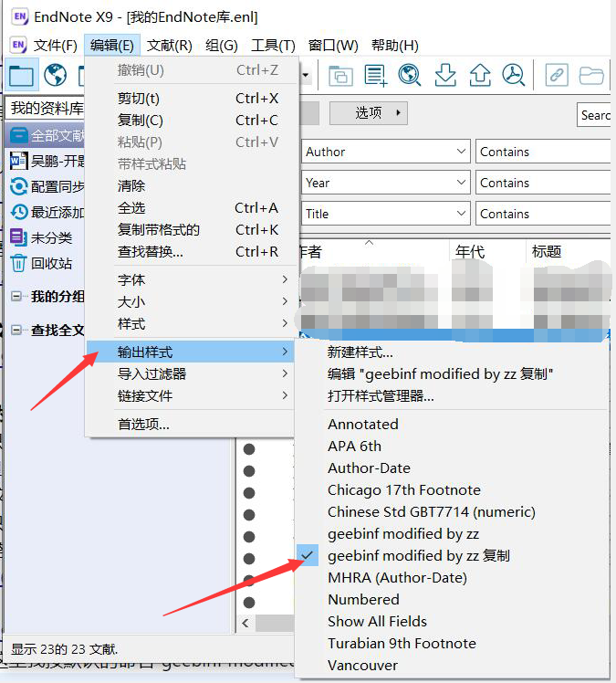Click the export upload arrow icon

(480, 75)
